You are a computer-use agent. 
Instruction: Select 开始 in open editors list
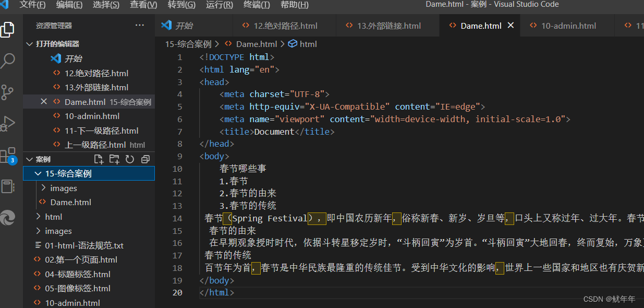[89, 58]
